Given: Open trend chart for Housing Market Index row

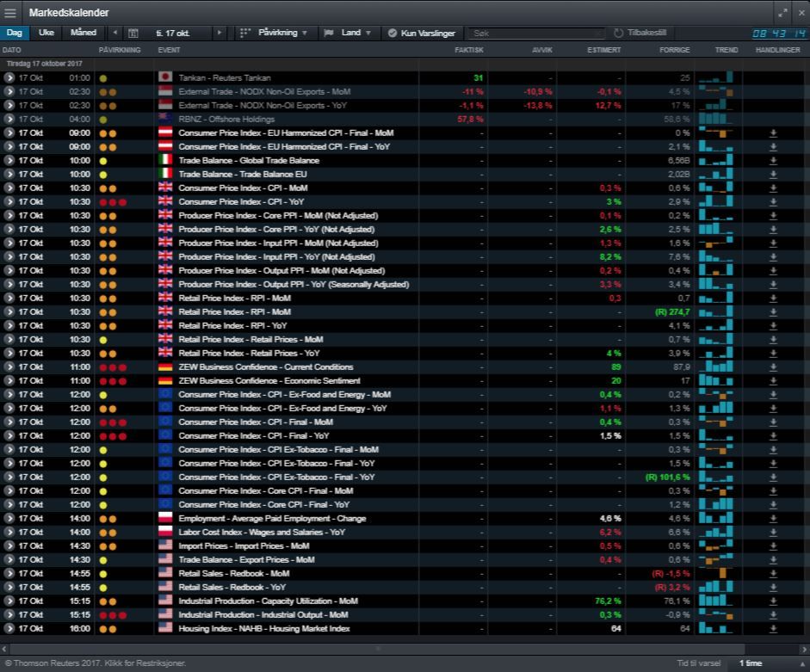Looking at the screenshot, I should point(715,629).
